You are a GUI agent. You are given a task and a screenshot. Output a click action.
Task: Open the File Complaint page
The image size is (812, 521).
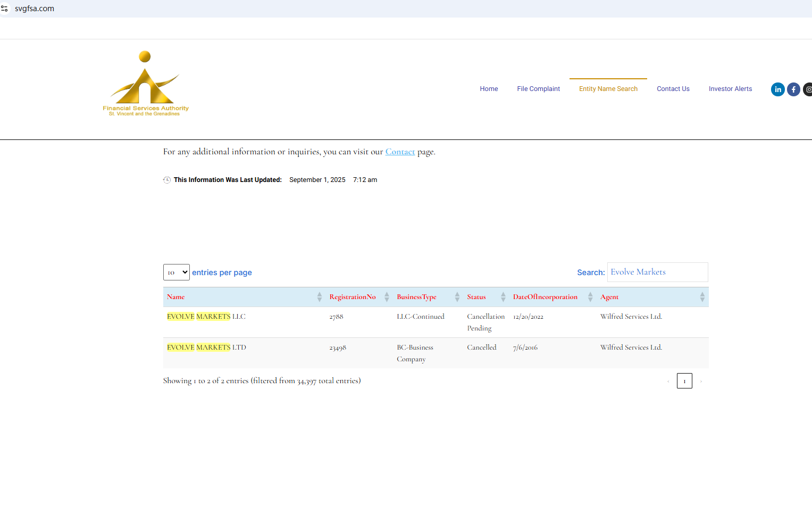pyautogui.click(x=538, y=89)
